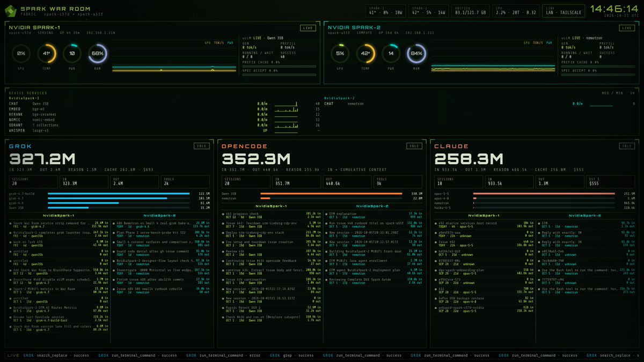Switch to NvidiaSpark-2 column in Claude panel
Screen dimensions: 644x362
585,216
